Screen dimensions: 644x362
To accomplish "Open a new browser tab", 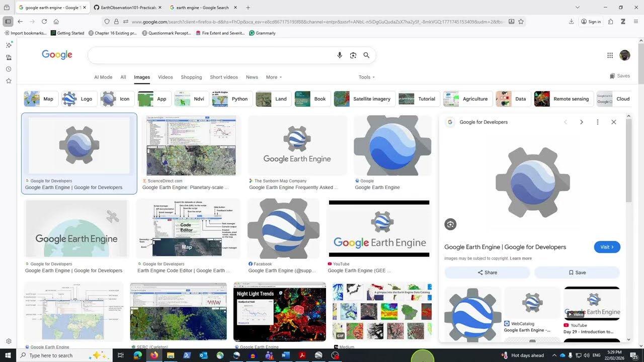I will pyautogui.click(x=248, y=8).
